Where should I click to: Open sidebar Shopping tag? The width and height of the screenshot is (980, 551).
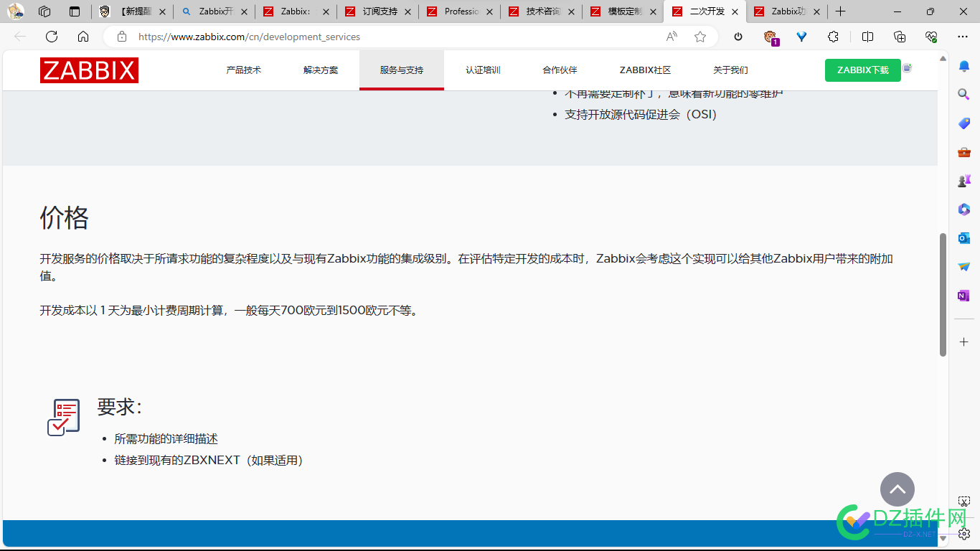pyautogui.click(x=964, y=123)
